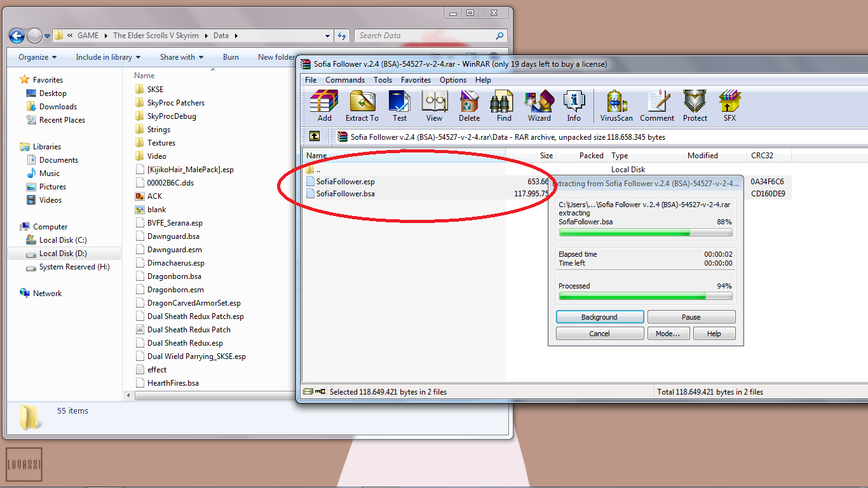Select Local Disk (D:) in the navigation pane
The height and width of the screenshot is (488, 868).
(63, 254)
